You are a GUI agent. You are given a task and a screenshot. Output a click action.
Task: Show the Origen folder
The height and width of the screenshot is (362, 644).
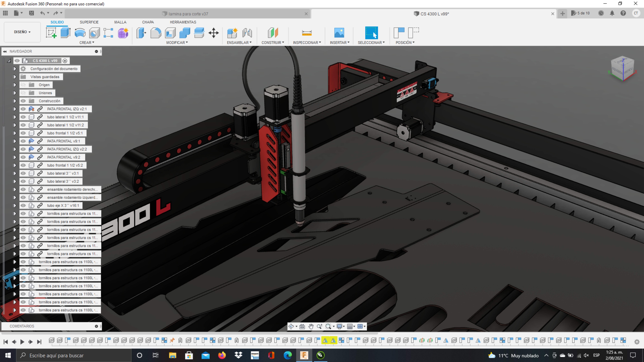(23, 85)
